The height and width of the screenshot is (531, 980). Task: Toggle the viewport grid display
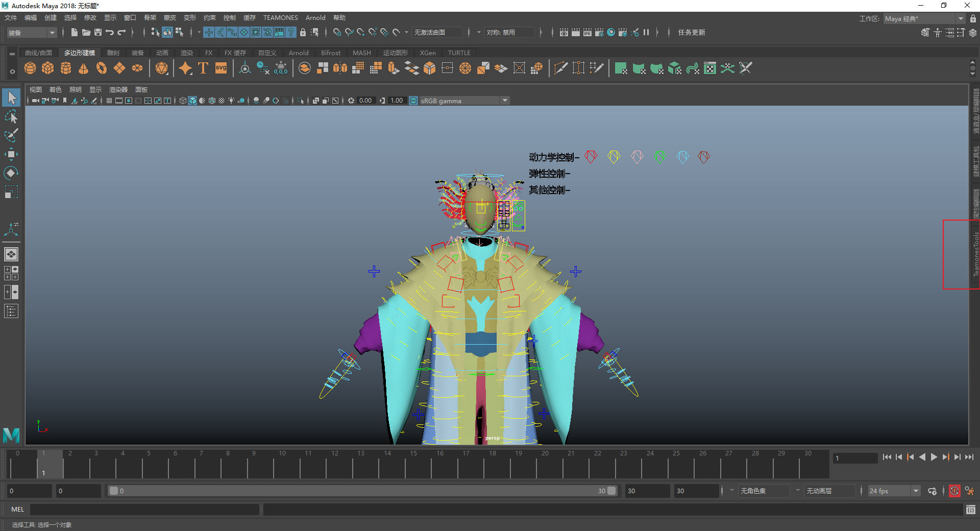(109, 101)
